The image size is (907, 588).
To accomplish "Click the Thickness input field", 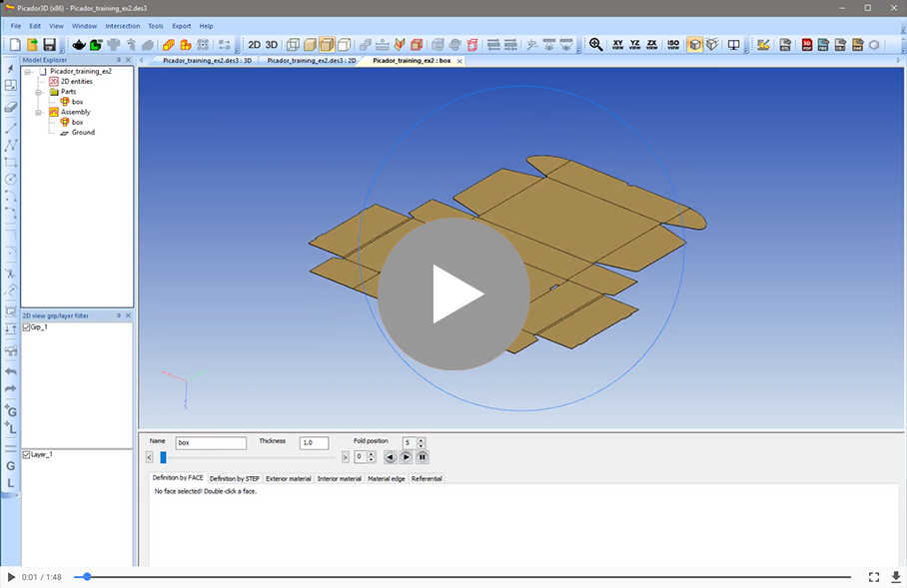I will [x=314, y=443].
